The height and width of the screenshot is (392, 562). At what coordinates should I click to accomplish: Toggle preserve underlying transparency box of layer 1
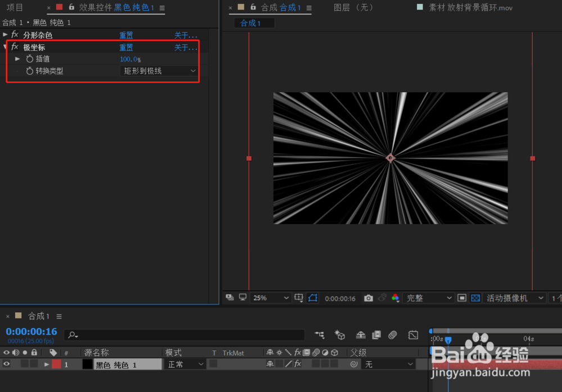(213, 364)
